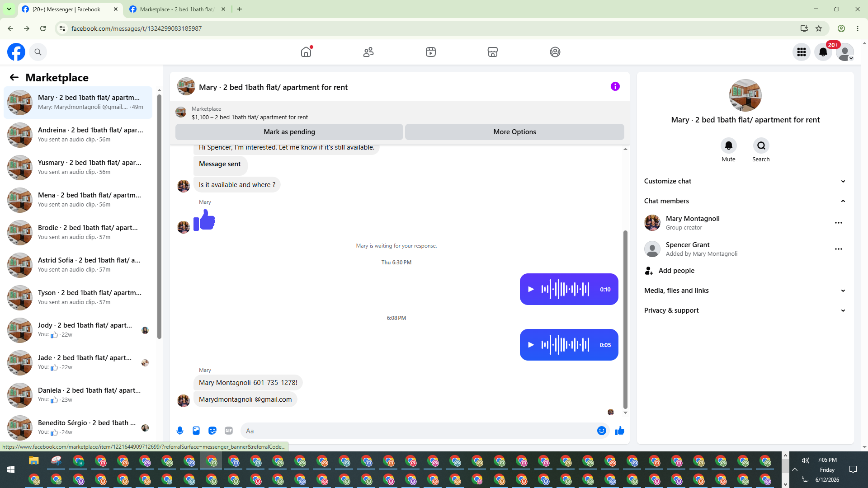The height and width of the screenshot is (488, 868).
Task: Bookmark this page with the star icon
Action: coord(819,28)
